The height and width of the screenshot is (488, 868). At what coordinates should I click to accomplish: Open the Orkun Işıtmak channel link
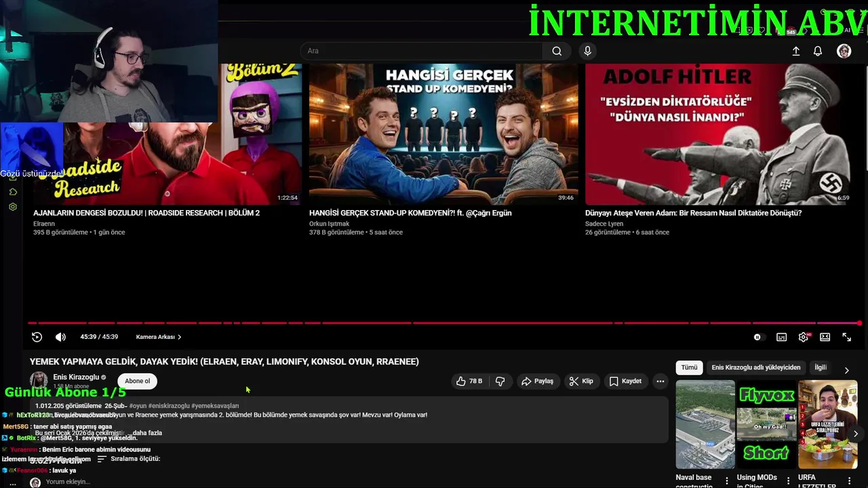coord(330,224)
